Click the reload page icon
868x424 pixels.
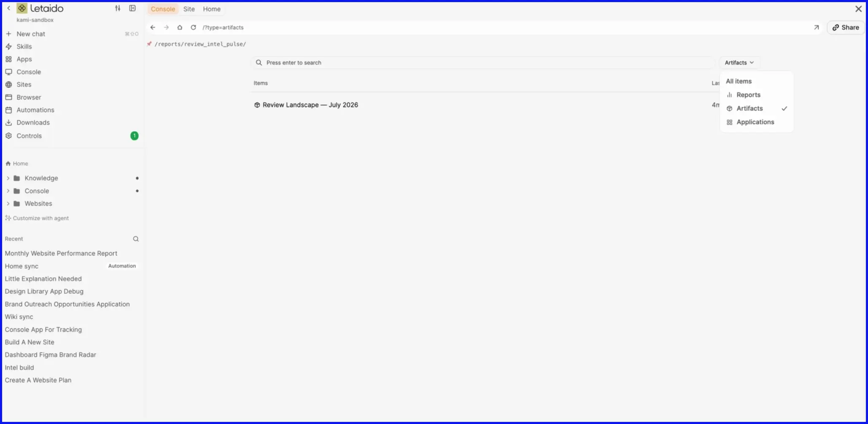click(x=193, y=27)
